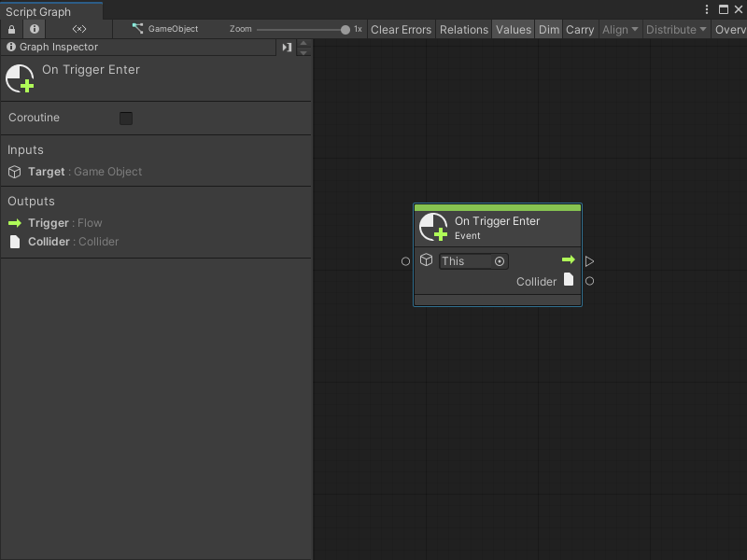Click the GameObject breadcrumb graph icon
This screenshot has height=560, width=747.
pos(136,29)
